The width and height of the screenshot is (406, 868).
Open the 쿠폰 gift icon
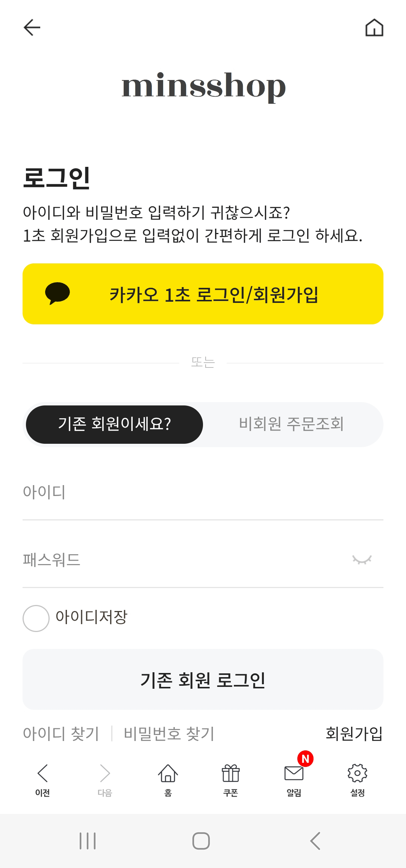230,779
